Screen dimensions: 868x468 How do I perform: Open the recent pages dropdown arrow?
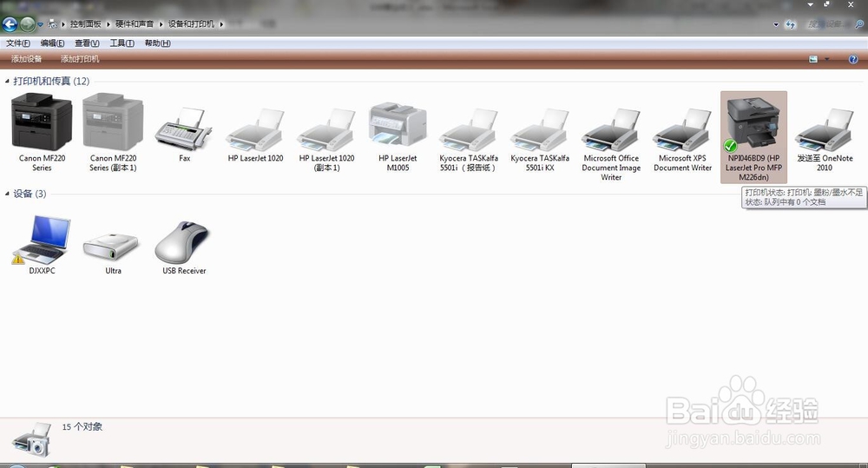click(41, 25)
